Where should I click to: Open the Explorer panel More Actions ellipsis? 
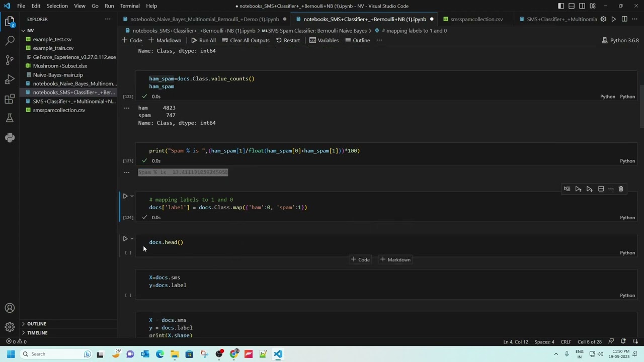point(108,19)
